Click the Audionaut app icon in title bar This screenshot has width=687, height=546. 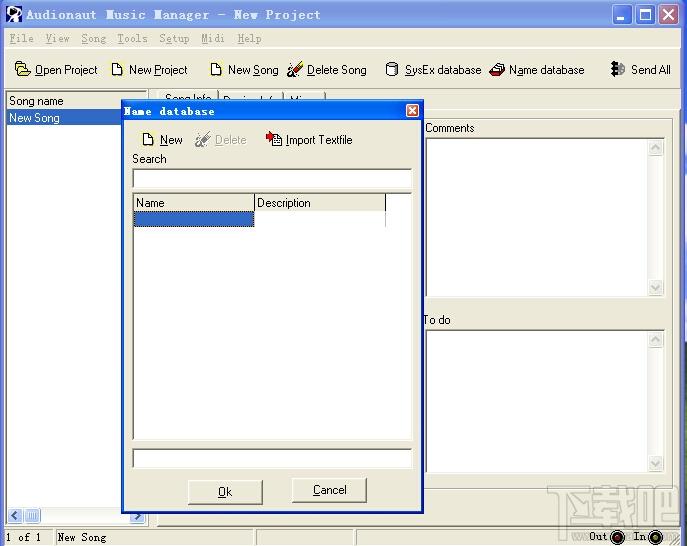(x=14, y=14)
